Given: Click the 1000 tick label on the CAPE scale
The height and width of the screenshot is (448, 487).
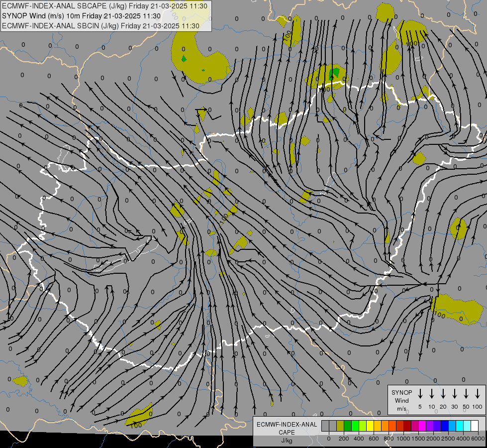Looking at the screenshot, I should pyautogui.click(x=403, y=439).
